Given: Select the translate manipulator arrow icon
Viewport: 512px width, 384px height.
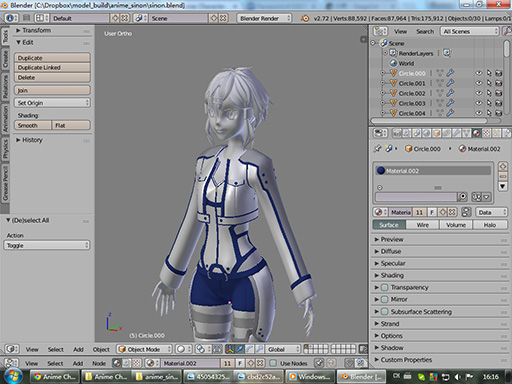Looking at the screenshot, I should click(x=239, y=349).
